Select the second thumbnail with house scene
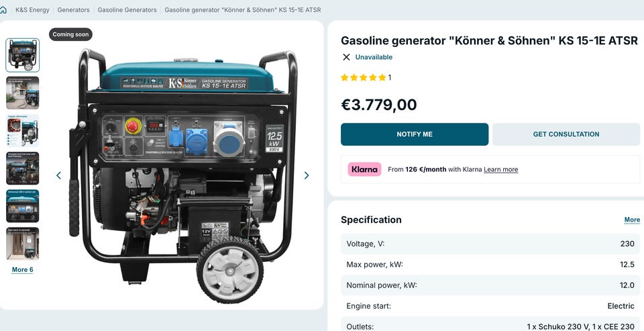The height and width of the screenshot is (331, 644). pos(23,93)
